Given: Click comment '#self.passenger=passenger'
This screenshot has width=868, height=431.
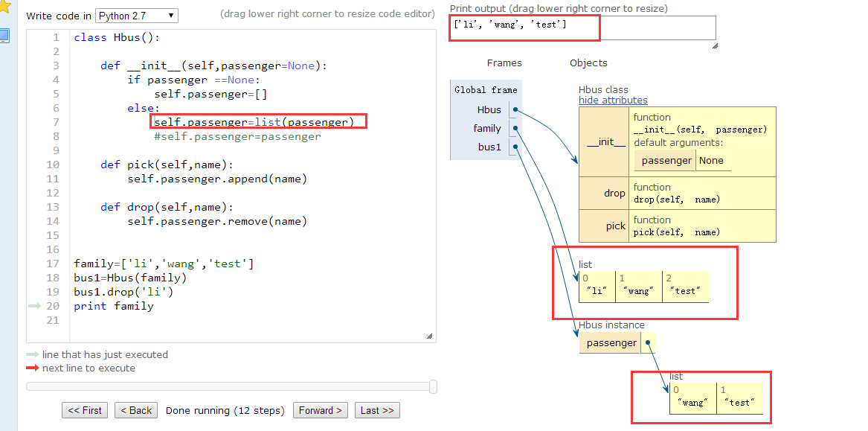Looking at the screenshot, I should [237, 136].
